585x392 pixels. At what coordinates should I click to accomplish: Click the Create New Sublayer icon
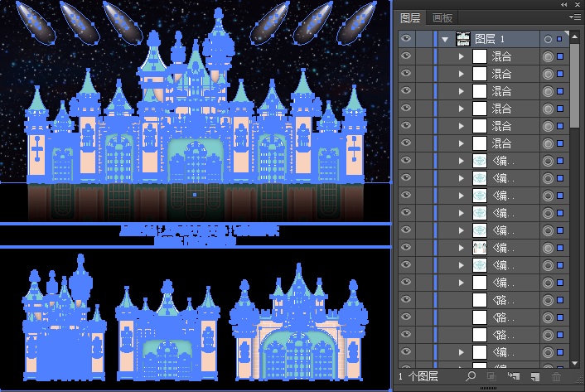tap(514, 376)
